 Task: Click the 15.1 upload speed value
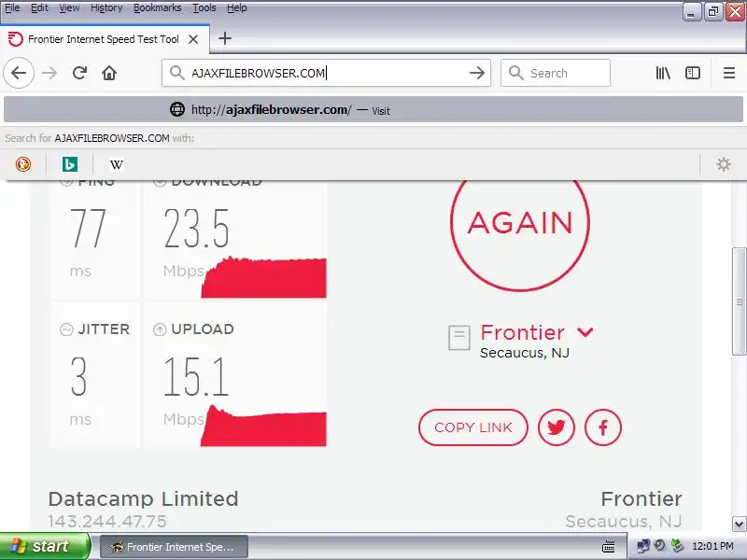[x=196, y=377]
